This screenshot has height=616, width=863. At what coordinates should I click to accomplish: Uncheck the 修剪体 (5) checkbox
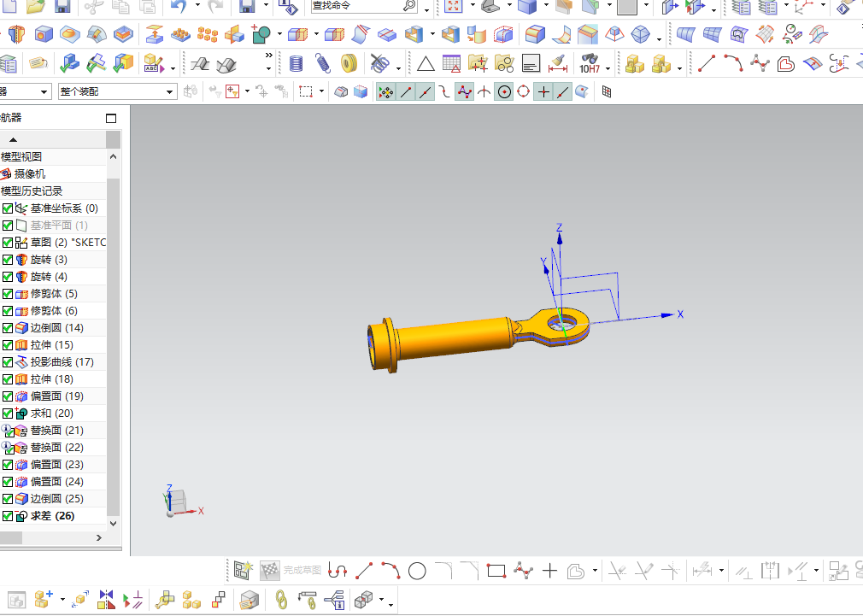pyautogui.click(x=8, y=294)
